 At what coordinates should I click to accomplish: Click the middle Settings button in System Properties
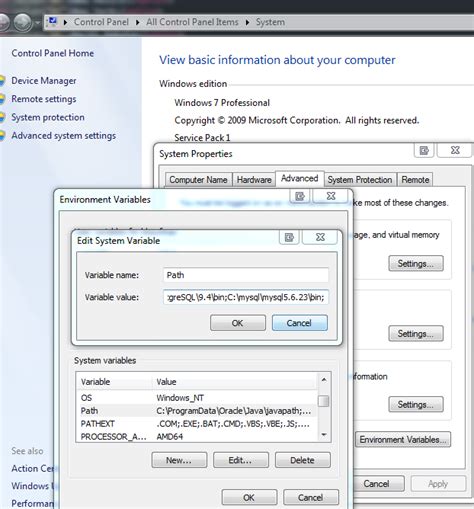point(416,333)
